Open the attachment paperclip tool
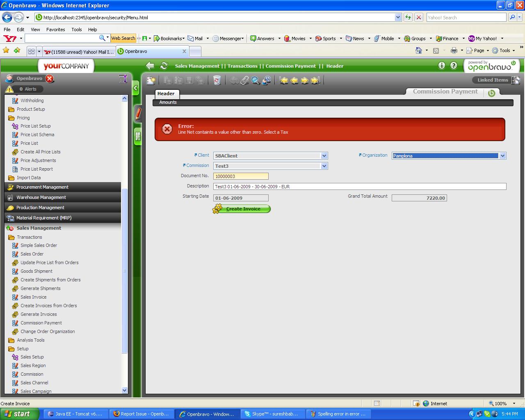Screen dimensions: 525x420 245,80
